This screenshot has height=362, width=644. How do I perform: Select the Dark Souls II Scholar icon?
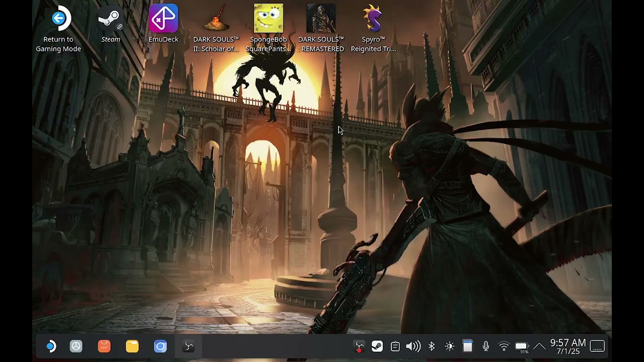(x=216, y=29)
